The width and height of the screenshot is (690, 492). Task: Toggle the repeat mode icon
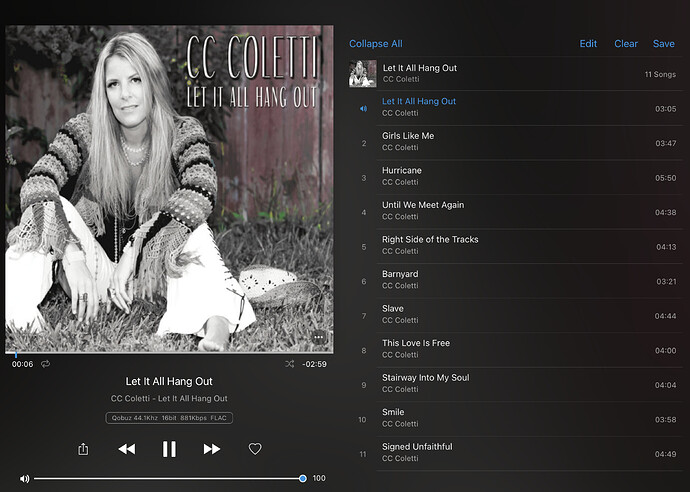[45, 364]
